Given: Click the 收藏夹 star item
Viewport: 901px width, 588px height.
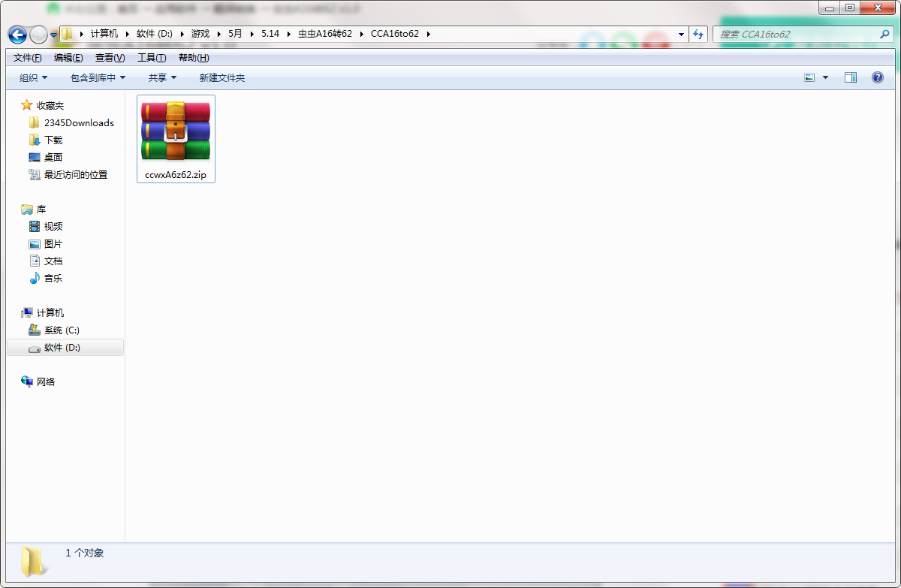Looking at the screenshot, I should point(43,105).
